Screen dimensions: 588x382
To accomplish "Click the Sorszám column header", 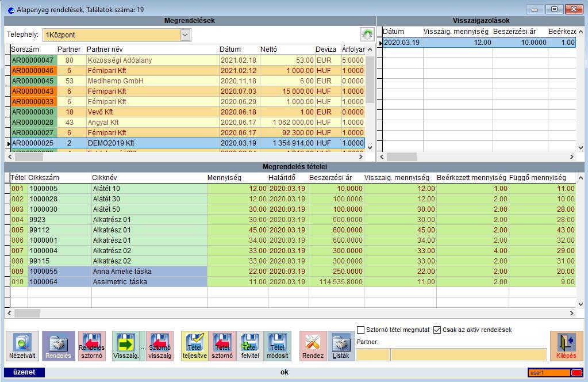I will 33,49.
